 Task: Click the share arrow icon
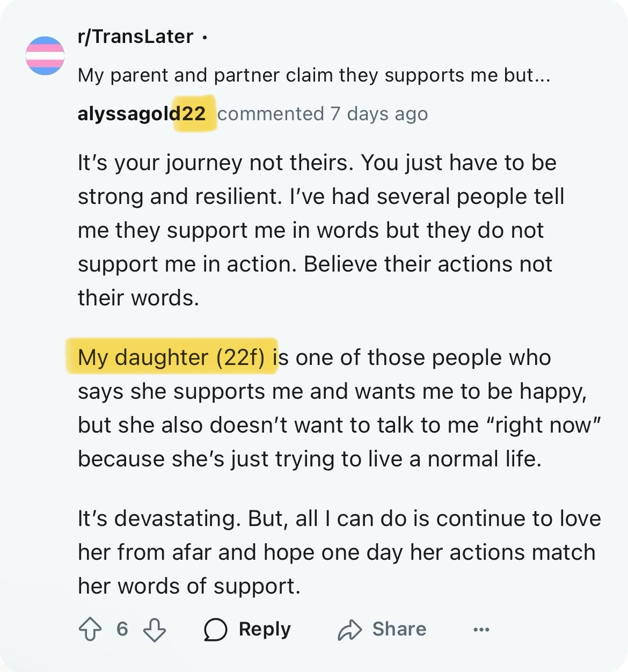tap(350, 629)
